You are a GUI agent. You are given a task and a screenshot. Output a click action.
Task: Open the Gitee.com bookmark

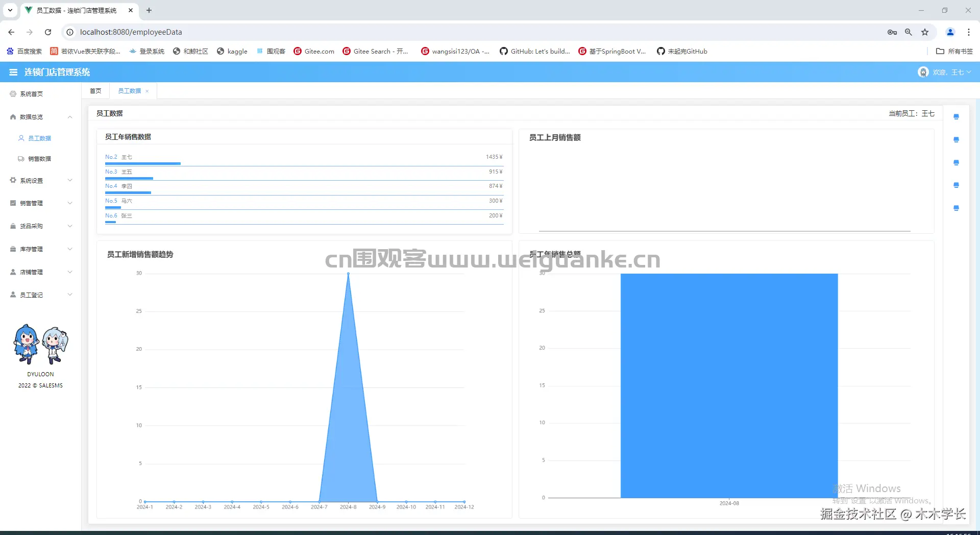tap(314, 51)
